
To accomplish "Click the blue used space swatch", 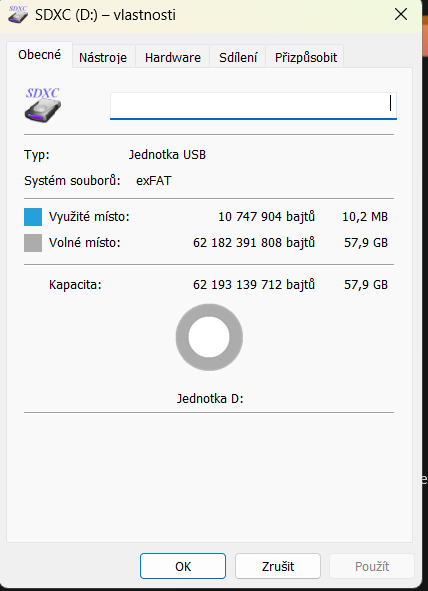I will (33, 217).
